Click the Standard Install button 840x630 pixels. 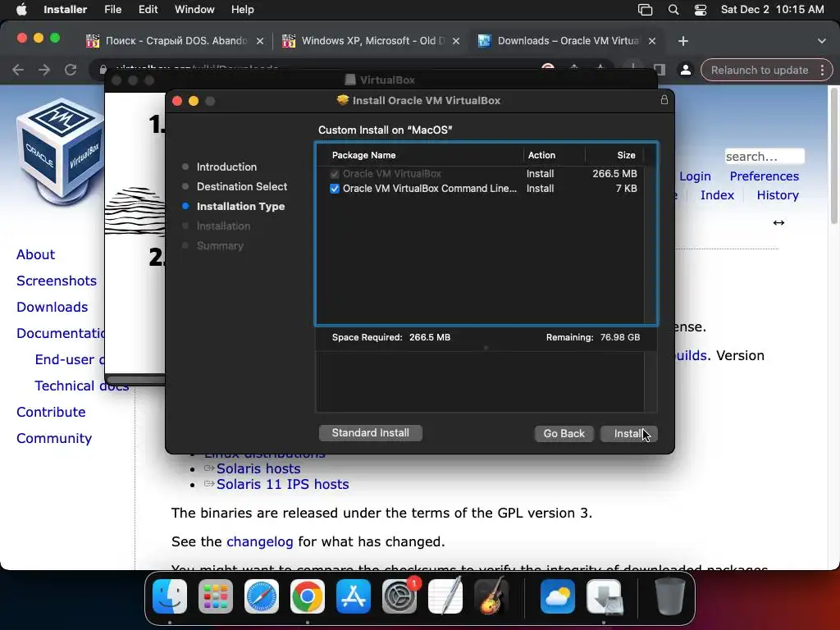tap(370, 433)
